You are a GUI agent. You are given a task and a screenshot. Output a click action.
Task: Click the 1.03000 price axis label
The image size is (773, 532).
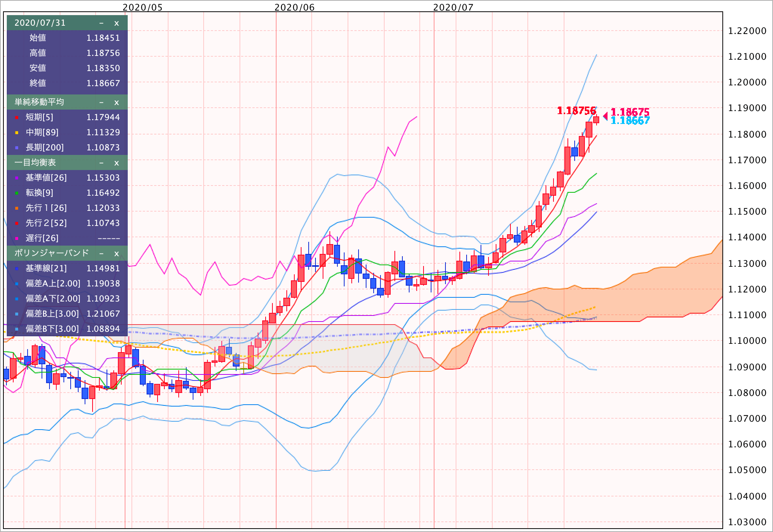[x=747, y=522]
